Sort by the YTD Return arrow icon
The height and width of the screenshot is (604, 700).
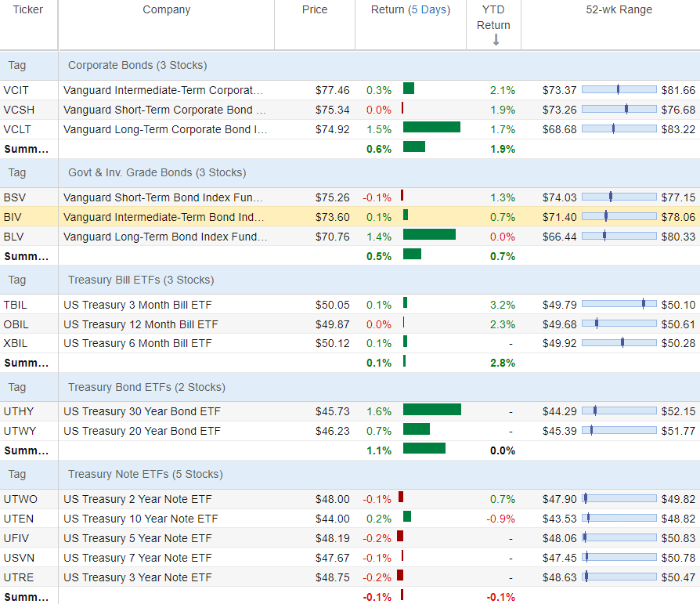(496, 40)
